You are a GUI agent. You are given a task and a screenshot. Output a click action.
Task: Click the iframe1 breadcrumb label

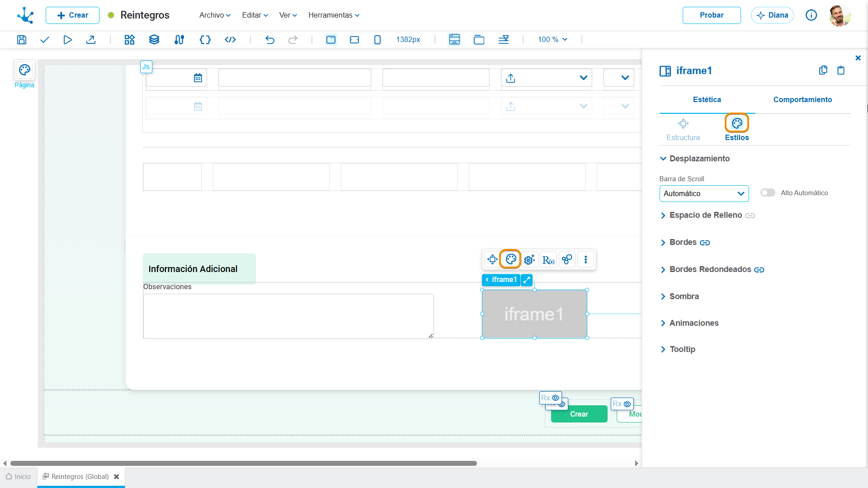click(501, 280)
